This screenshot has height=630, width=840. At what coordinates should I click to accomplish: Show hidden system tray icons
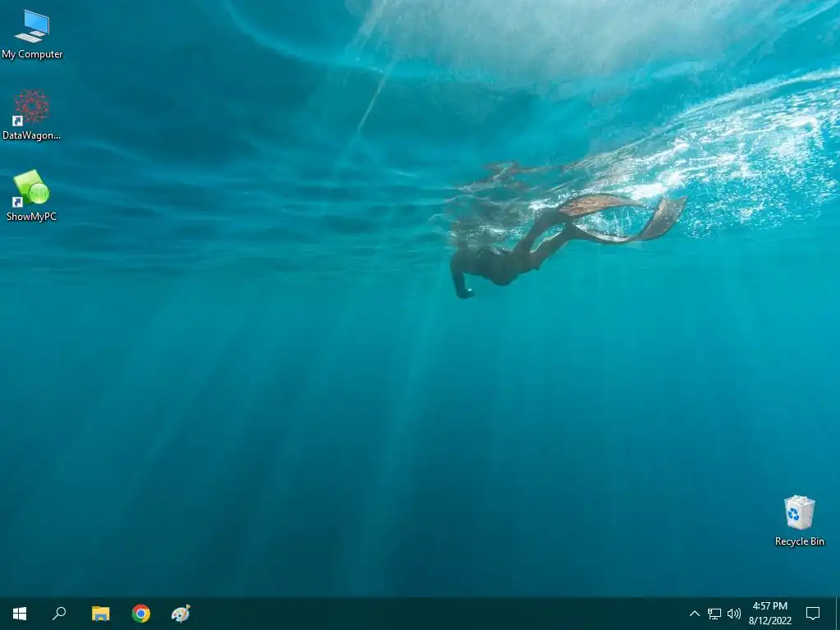694,614
